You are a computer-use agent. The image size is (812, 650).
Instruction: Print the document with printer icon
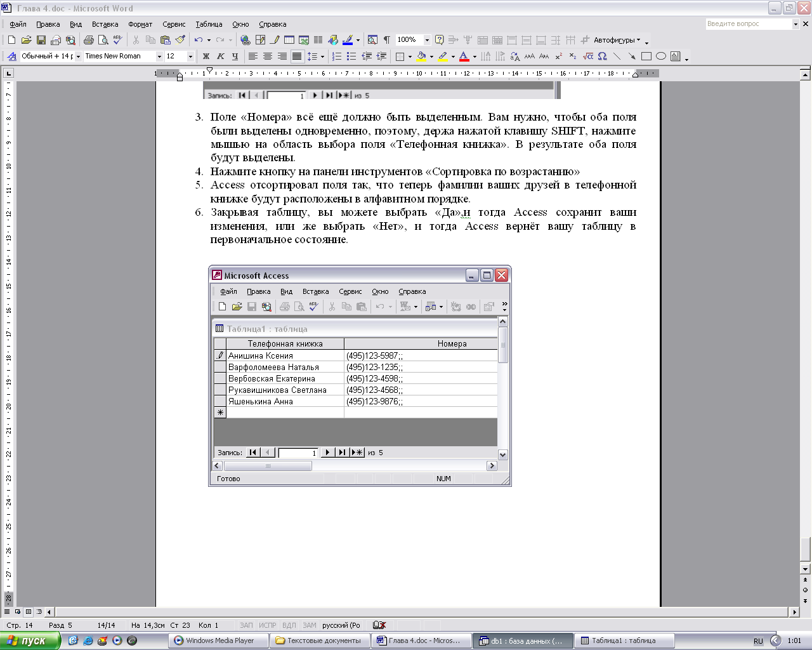coord(88,40)
